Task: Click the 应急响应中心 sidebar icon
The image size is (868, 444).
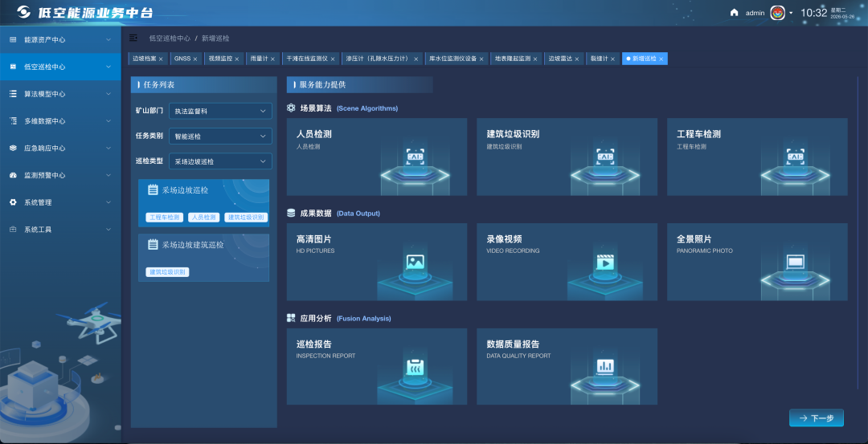Action: [13, 149]
